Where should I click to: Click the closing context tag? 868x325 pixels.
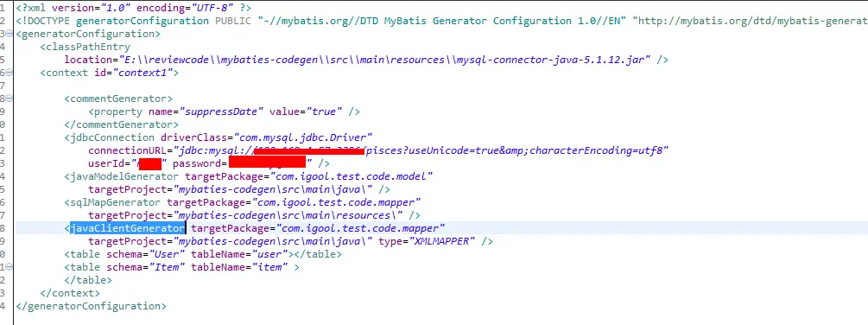(x=70, y=293)
